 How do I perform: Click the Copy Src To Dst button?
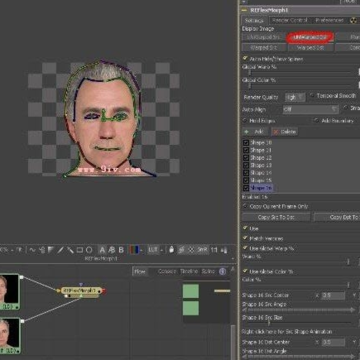coord(276,217)
